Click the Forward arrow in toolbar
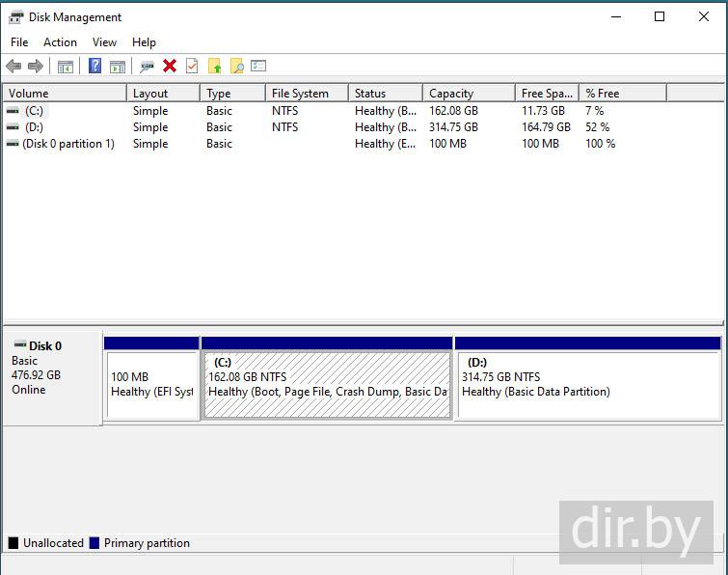 pos(36,66)
